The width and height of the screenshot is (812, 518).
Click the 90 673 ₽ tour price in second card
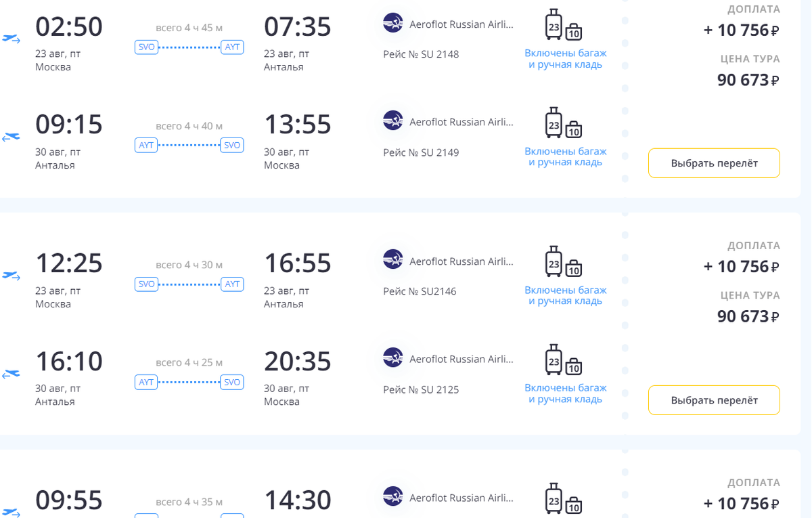[x=748, y=316]
